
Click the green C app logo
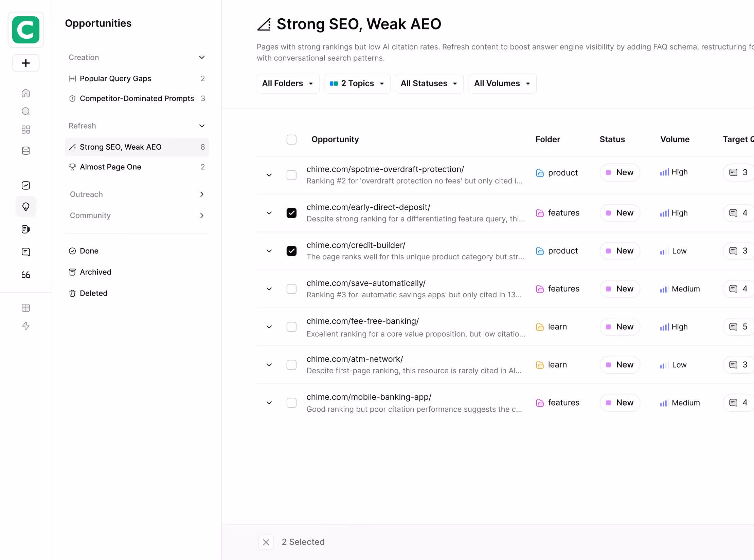[x=26, y=30]
